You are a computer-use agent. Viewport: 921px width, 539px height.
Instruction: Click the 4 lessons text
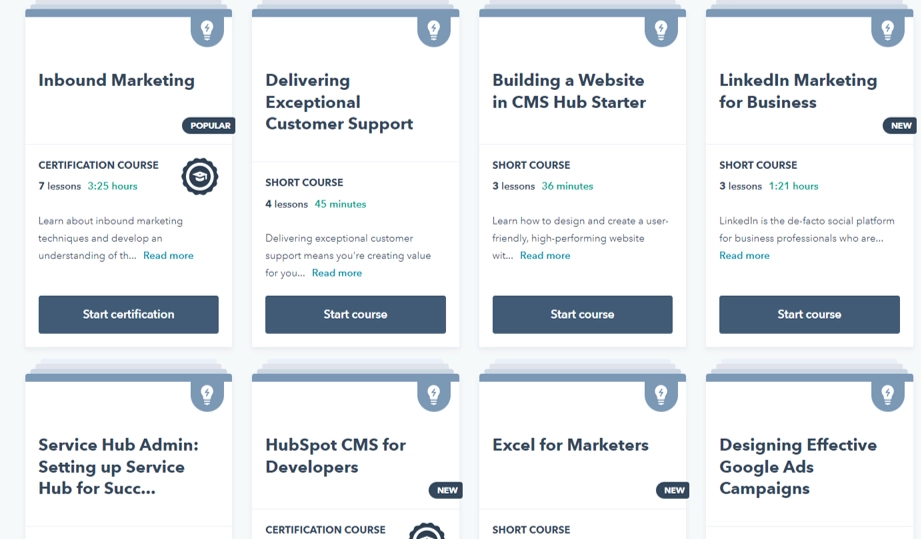tap(287, 204)
